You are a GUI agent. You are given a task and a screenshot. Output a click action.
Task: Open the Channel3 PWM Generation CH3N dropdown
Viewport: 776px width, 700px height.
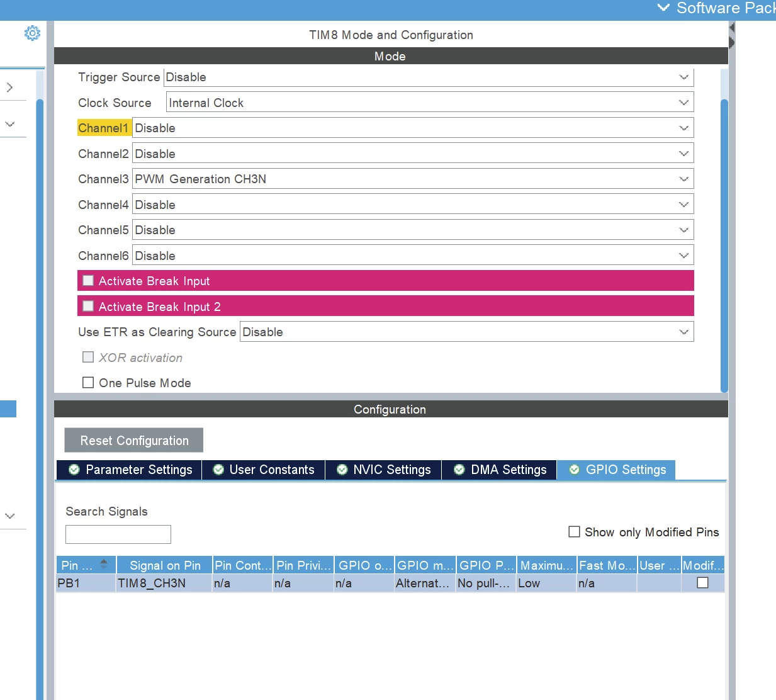(413, 179)
